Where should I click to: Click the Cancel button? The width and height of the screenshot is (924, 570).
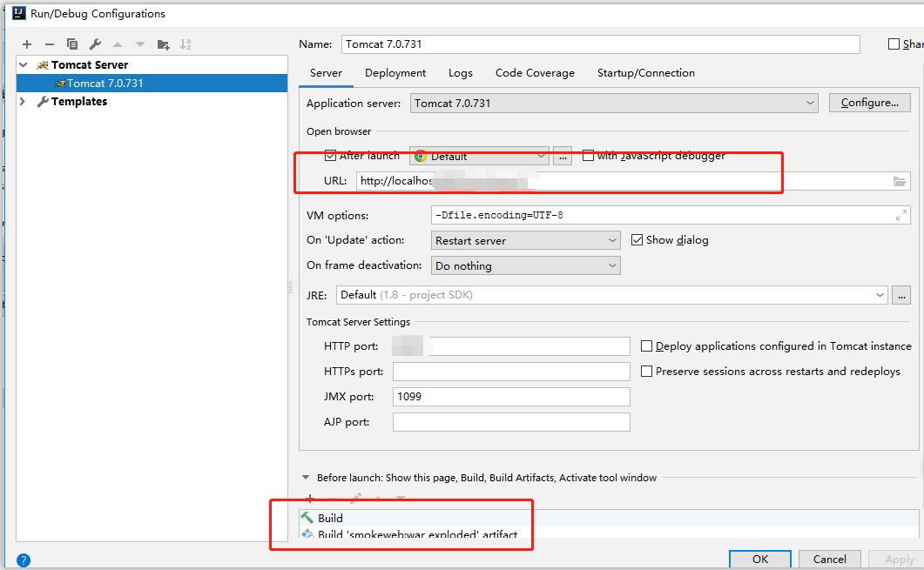pyautogui.click(x=830, y=560)
